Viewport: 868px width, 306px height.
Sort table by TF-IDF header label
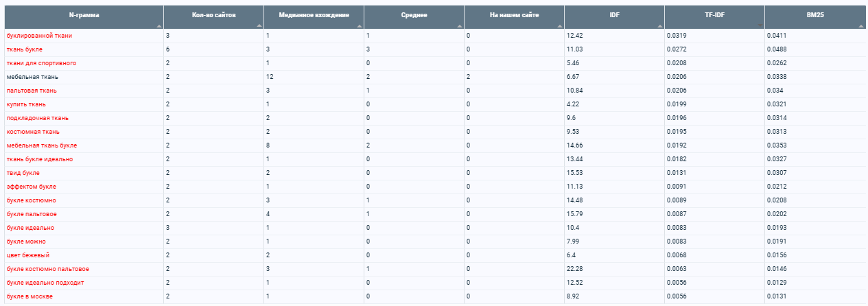[715, 14]
